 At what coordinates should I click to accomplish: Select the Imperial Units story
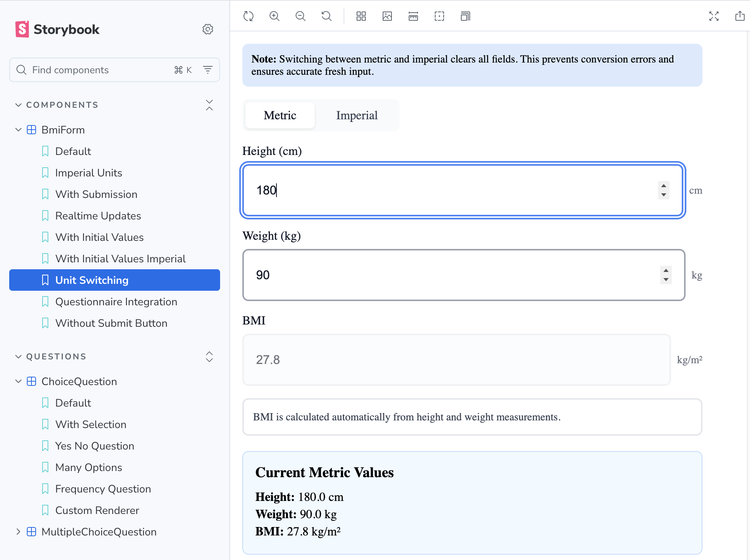click(88, 173)
